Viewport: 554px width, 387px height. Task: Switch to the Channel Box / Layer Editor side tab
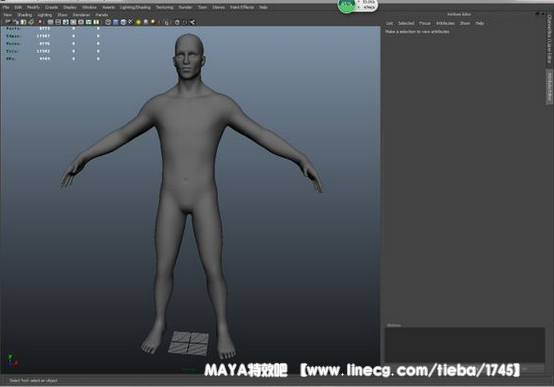click(x=549, y=39)
